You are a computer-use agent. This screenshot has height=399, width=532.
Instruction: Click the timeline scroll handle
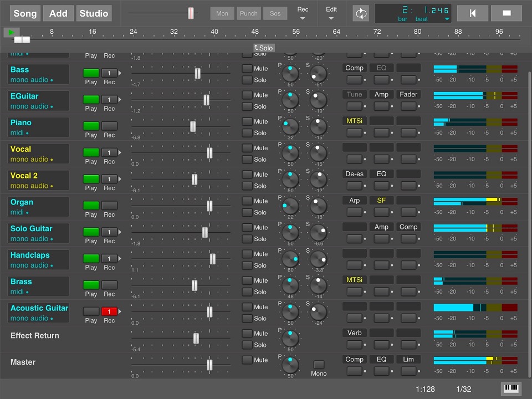pyautogui.click(x=22, y=40)
